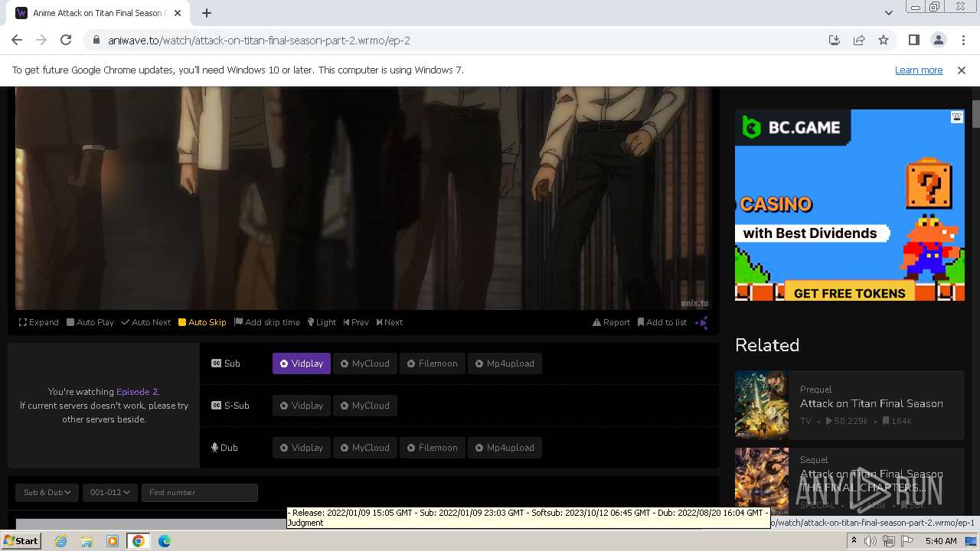Image resolution: width=980 pixels, height=551 pixels.
Task: Show hidden system tray icons
Action: tap(854, 541)
